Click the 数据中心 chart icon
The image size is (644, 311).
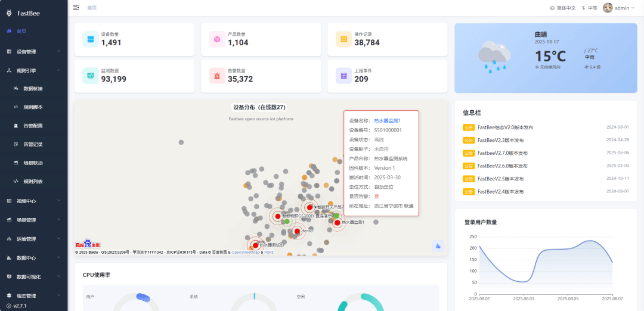tap(9, 258)
